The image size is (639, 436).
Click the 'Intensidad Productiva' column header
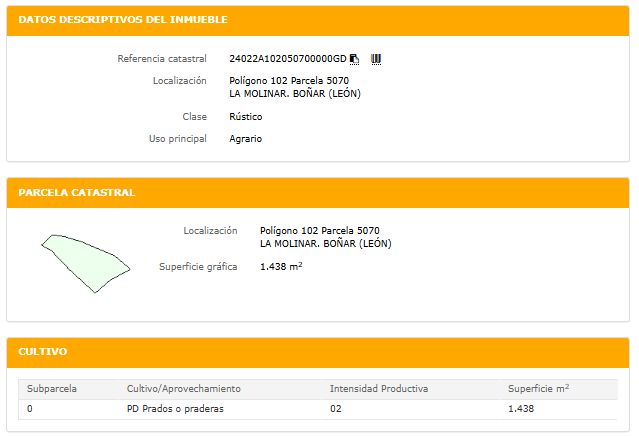[x=379, y=388]
